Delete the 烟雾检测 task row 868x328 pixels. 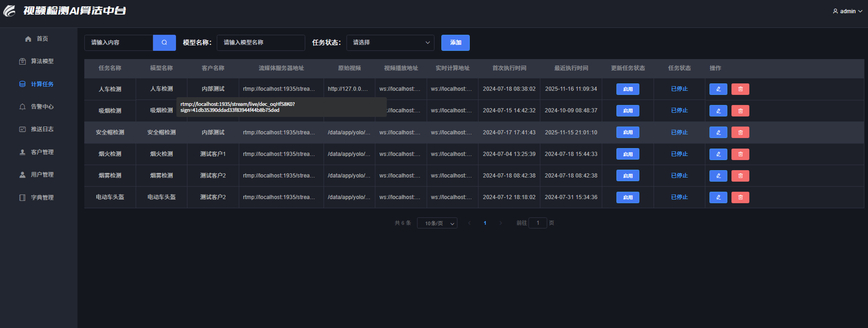(x=740, y=176)
